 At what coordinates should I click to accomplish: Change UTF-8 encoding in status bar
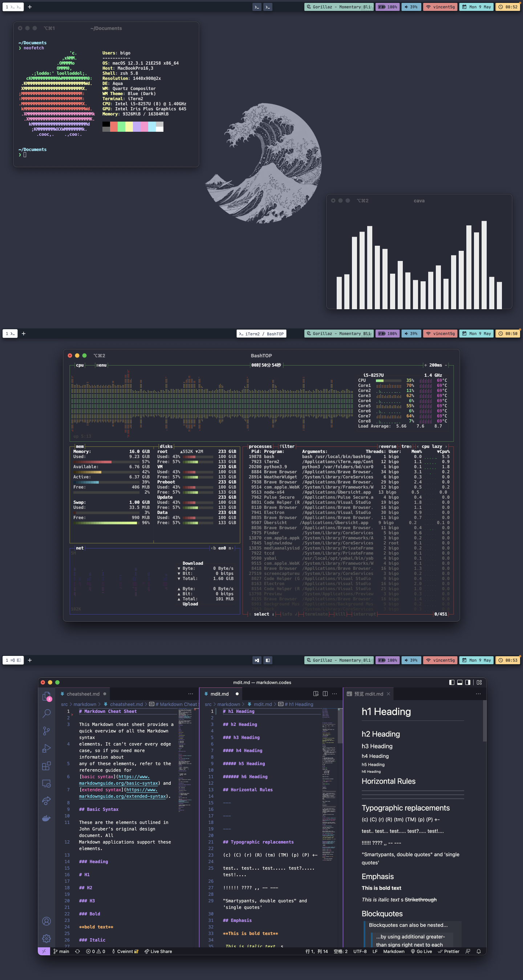360,951
